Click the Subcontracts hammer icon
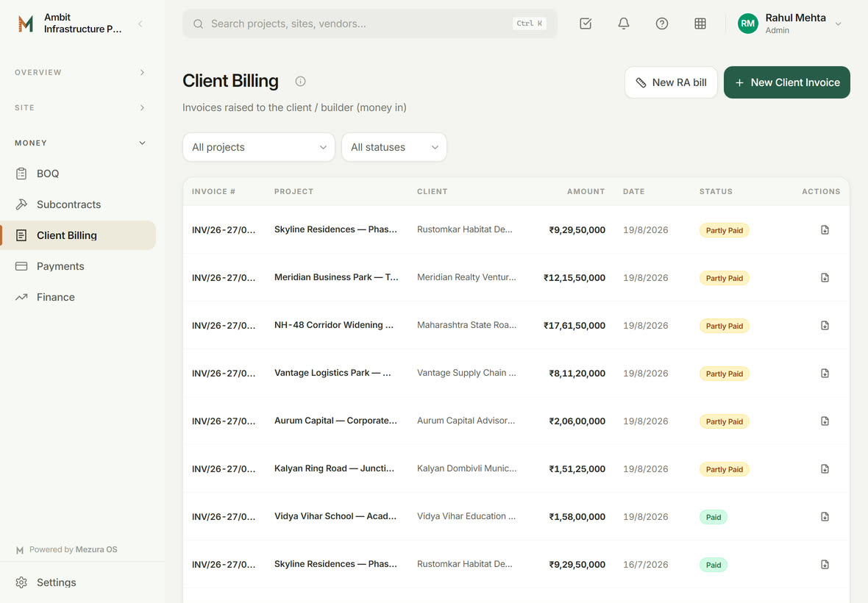Viewport: 868px width, 603px height. point(21,204)
